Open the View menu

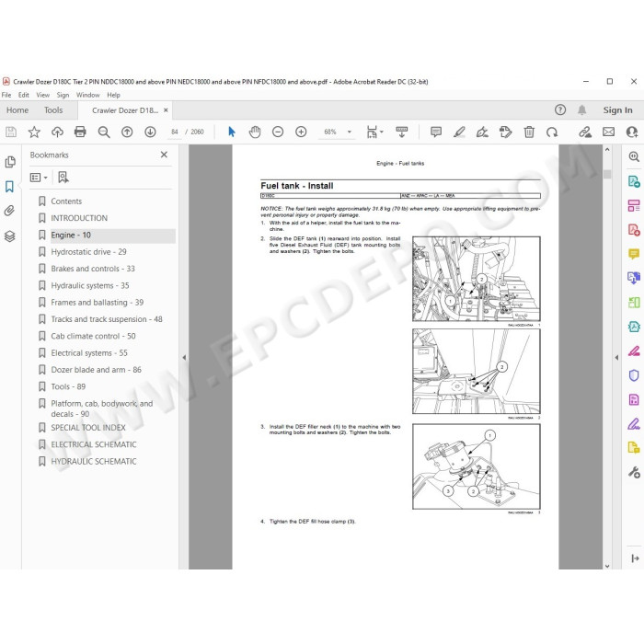[42, 95]
